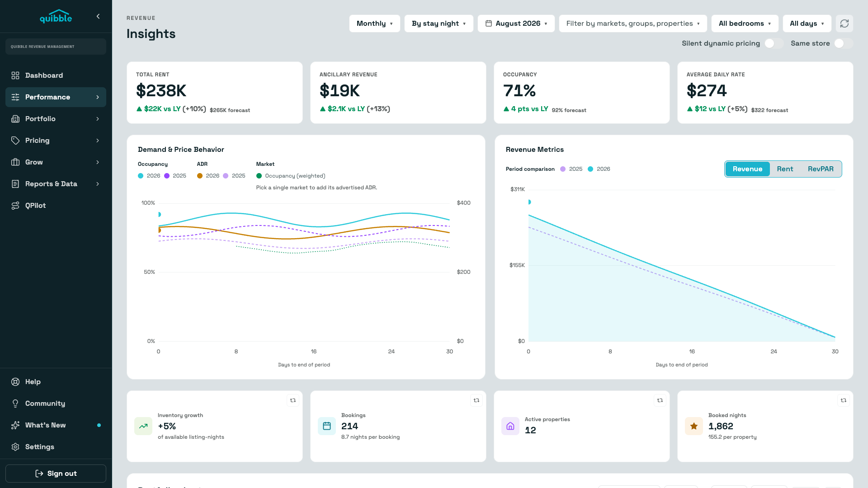Click the quibble logo

click(56, 16)
